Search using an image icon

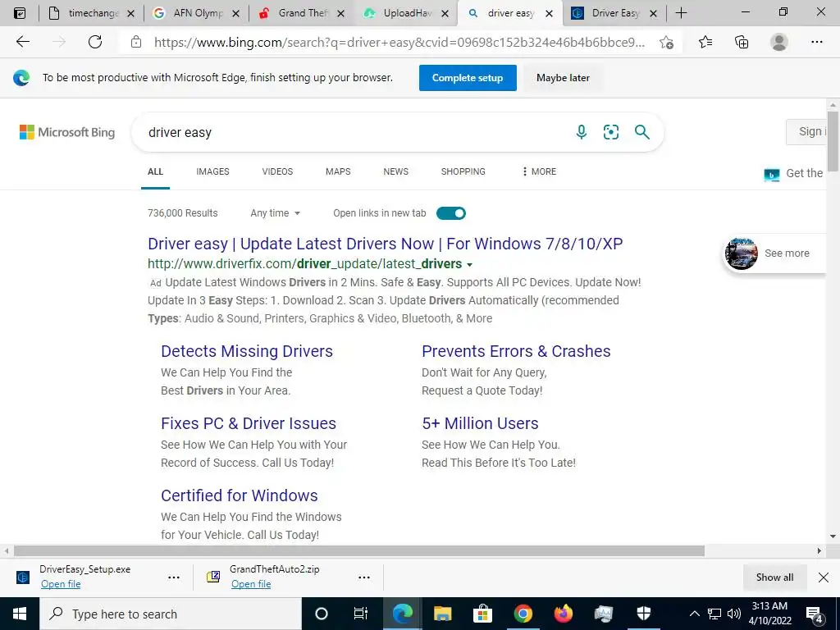[x=610, y=132]
